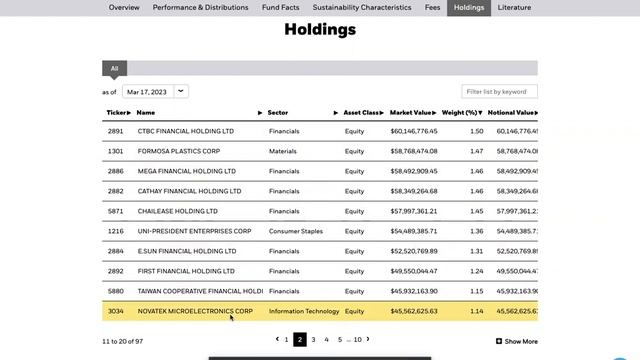The height and width of the screenshot is (360, 640).
Task: Sort by Weight (%) column
Action: tap(462, 113)
